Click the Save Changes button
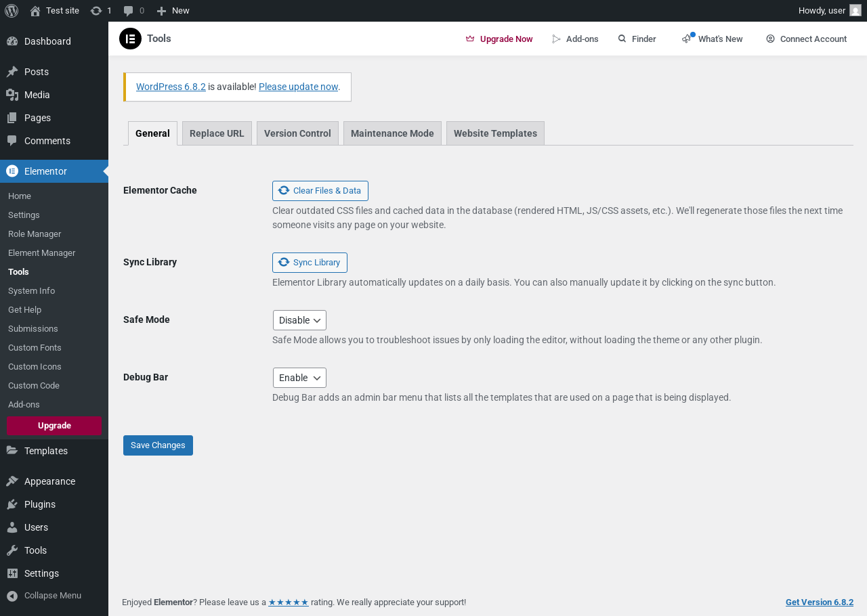 [158, 445]
